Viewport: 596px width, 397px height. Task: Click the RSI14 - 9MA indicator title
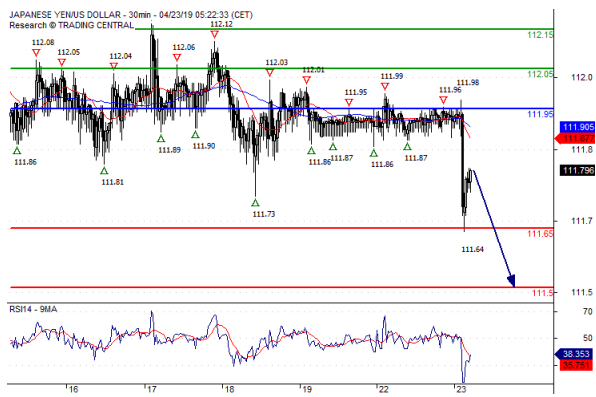[x=33, y=309]
